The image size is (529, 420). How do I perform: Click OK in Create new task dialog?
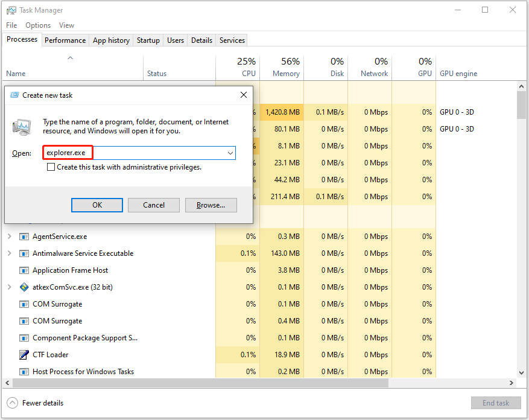point(97,205)
